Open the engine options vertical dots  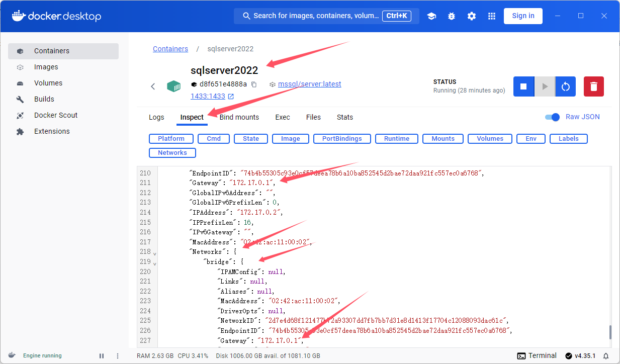tap(117, 356)
